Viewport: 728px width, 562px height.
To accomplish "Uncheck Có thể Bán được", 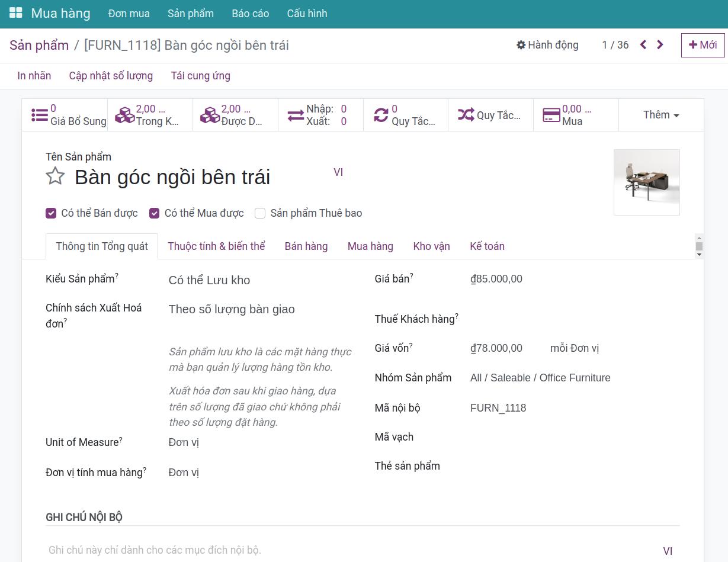I will click(x=51, y=213).
